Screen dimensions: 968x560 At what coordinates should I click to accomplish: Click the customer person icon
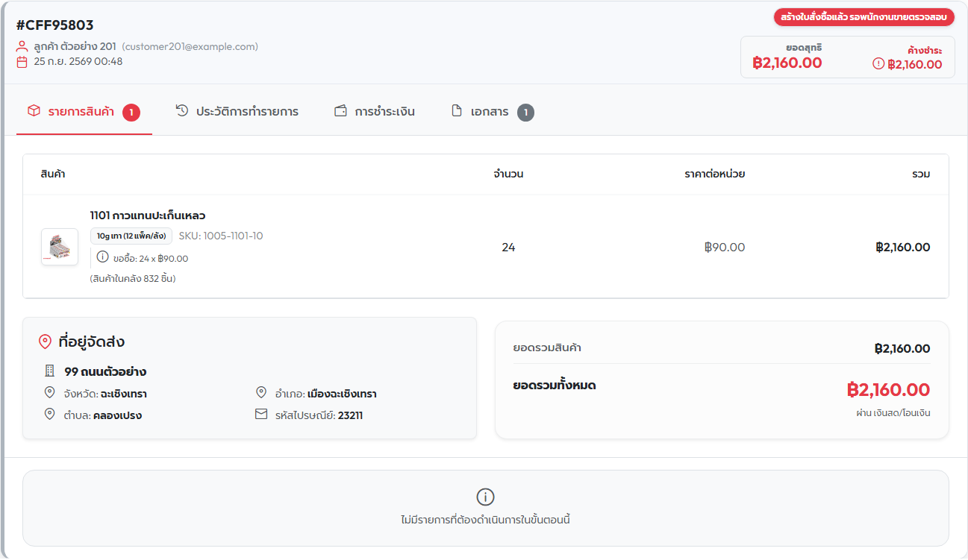[x=22, y=46]
